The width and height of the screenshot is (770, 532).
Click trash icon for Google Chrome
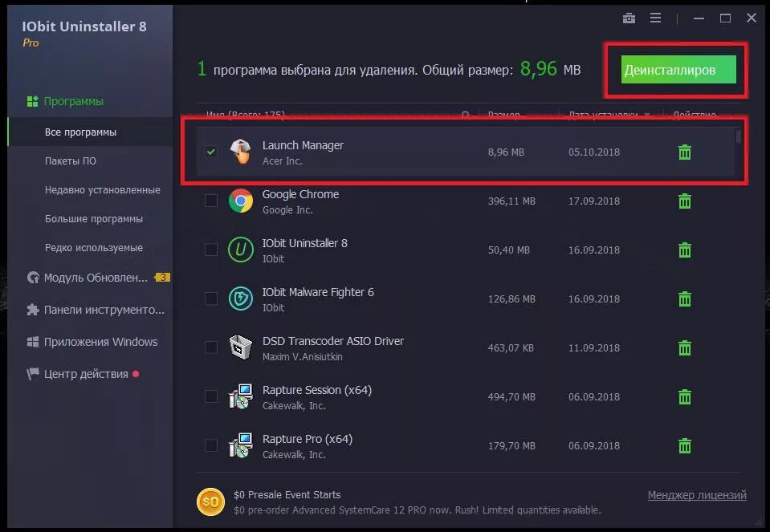(685, 201)
